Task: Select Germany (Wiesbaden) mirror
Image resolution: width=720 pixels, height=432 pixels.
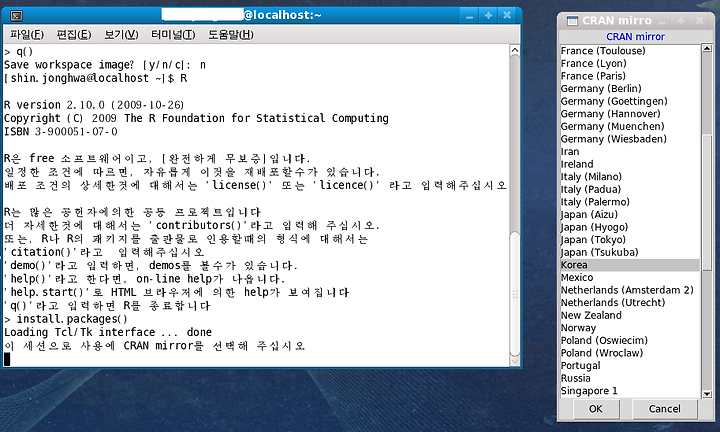Action: [630, 139]
